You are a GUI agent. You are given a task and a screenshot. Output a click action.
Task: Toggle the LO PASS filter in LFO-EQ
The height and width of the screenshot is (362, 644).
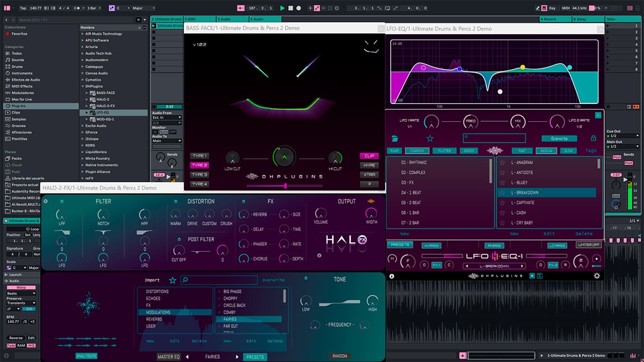[557, 246]
